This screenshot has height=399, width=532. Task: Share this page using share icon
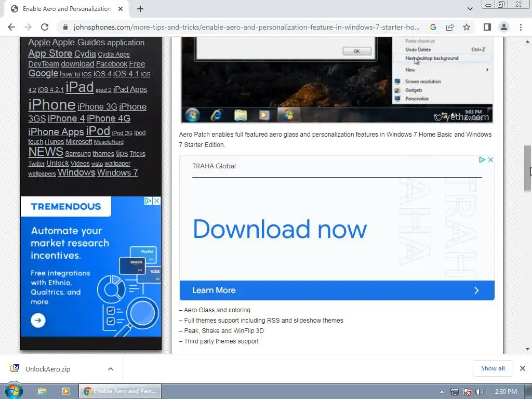pos(450,27)
